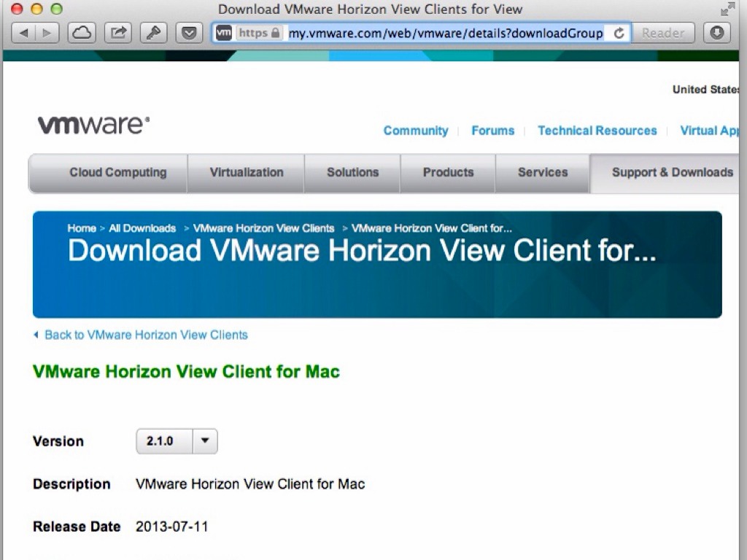
Task: Go back to VMware Horizon View Clients
Action: pyautogui.click(x=146, y=335)
